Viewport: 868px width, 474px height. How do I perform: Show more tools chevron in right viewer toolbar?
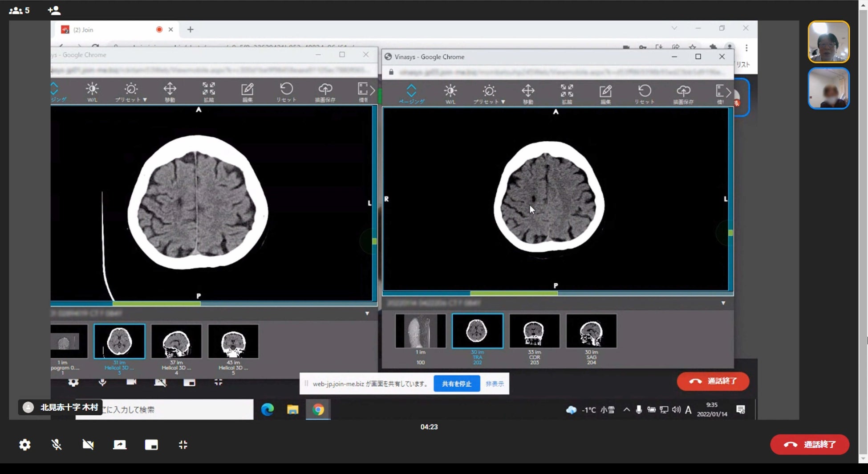pyautogui.click(x=728, y=93)
